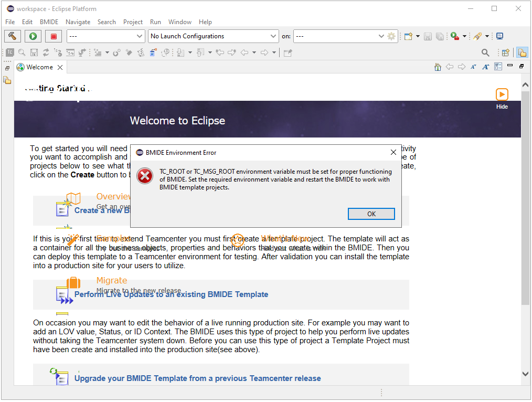The width and height of the screenshot is (532, 402).
Task: Expand the External Tools dropdown arrow
Action: pos(464,36)
